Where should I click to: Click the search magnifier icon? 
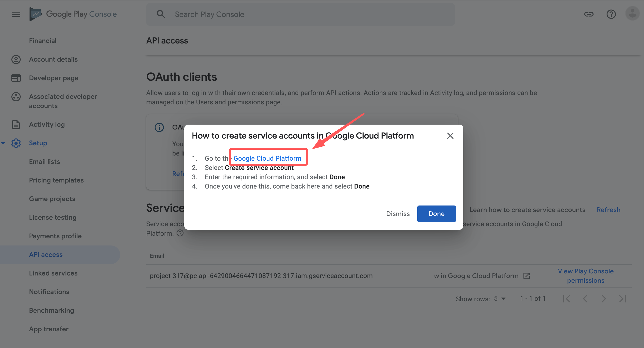[x=161, y=14]
